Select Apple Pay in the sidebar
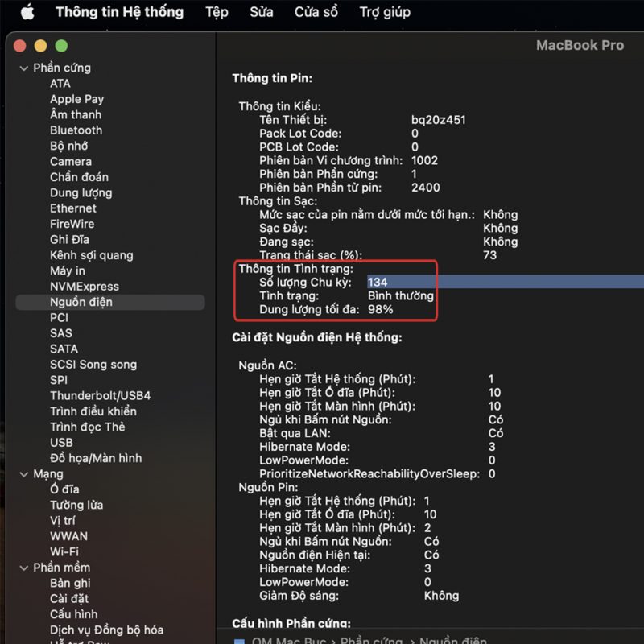 click(76, 99)
